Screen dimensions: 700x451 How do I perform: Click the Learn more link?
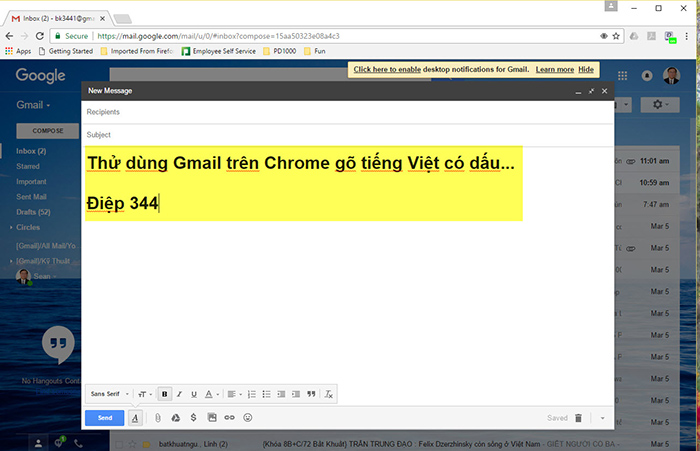click(554, 69)
